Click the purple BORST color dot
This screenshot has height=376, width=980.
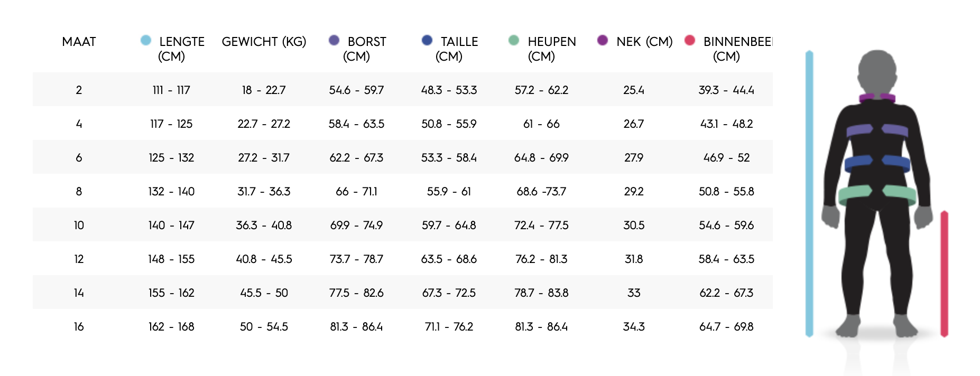(x=334, y=40)
